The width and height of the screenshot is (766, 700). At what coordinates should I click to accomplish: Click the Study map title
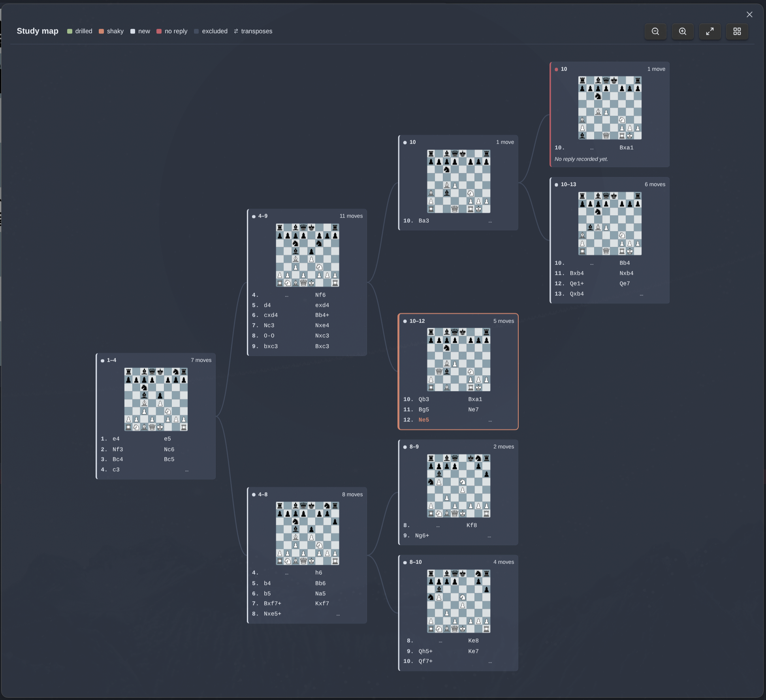click(x=38, y=31)
